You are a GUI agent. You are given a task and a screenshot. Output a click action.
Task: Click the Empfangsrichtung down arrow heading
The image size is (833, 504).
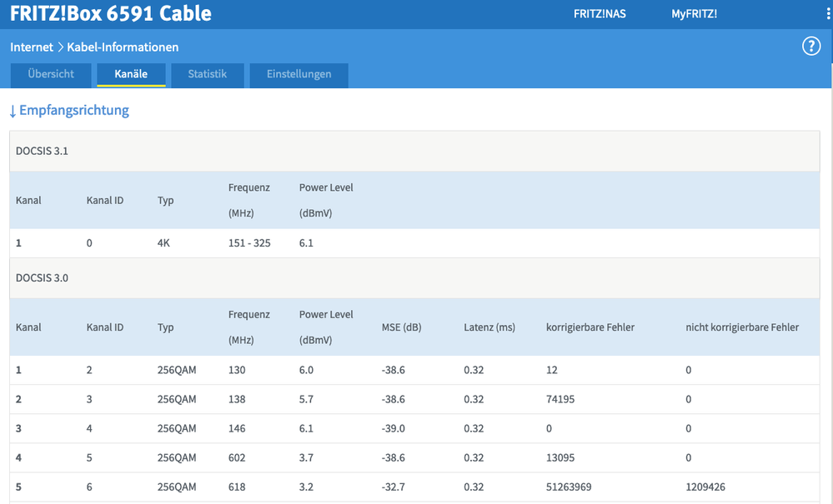click(69, 111)
